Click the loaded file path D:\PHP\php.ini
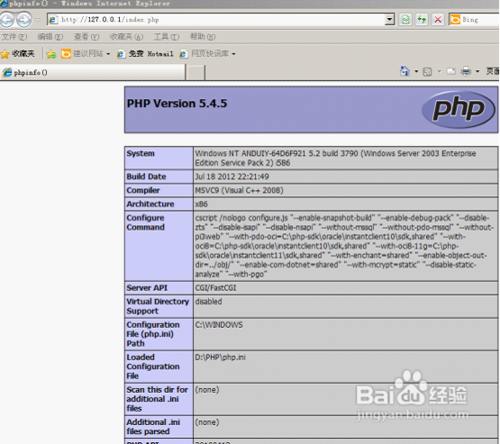500x444 pixels. [220, 357]
